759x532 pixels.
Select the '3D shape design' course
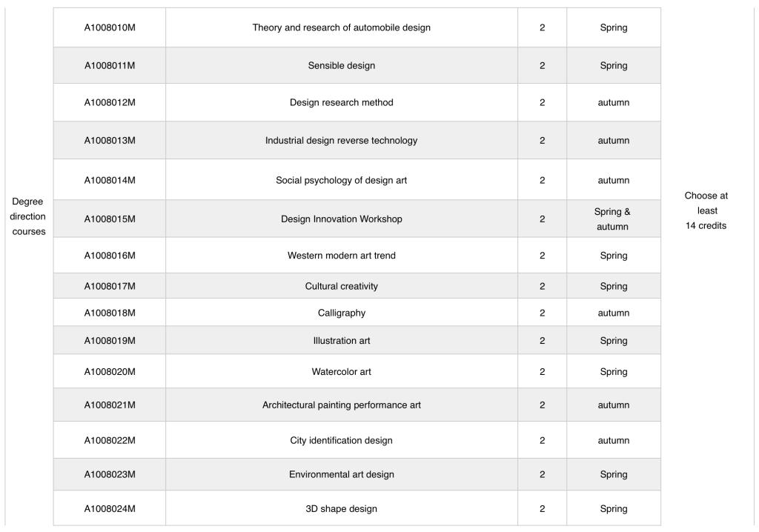[x=341, y=508]
